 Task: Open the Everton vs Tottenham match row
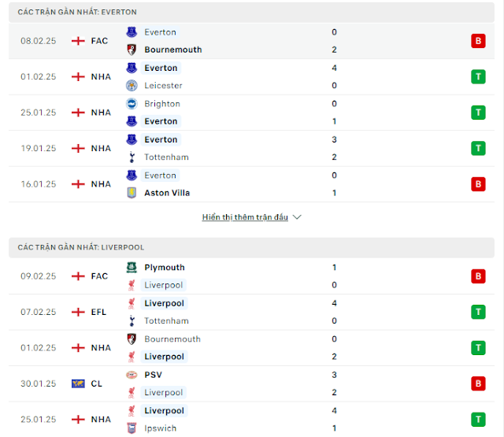tap(251, 149)
